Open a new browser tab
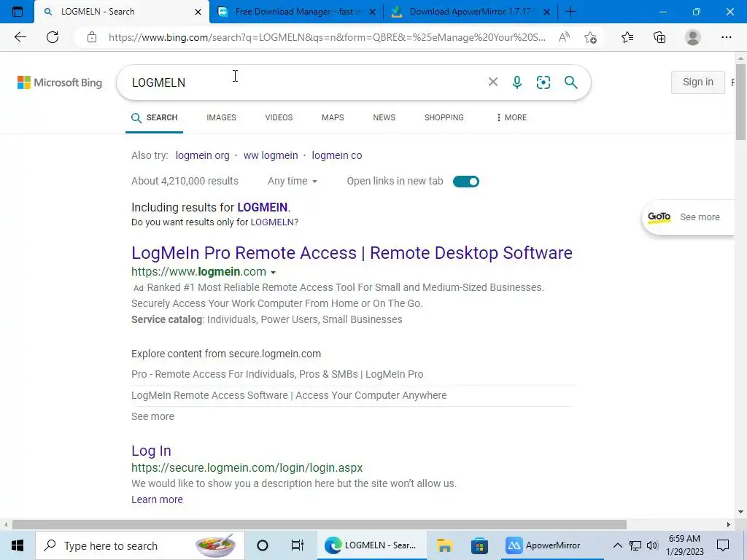The width and height of the screenshot is (747, 560). tap(570, 12)
